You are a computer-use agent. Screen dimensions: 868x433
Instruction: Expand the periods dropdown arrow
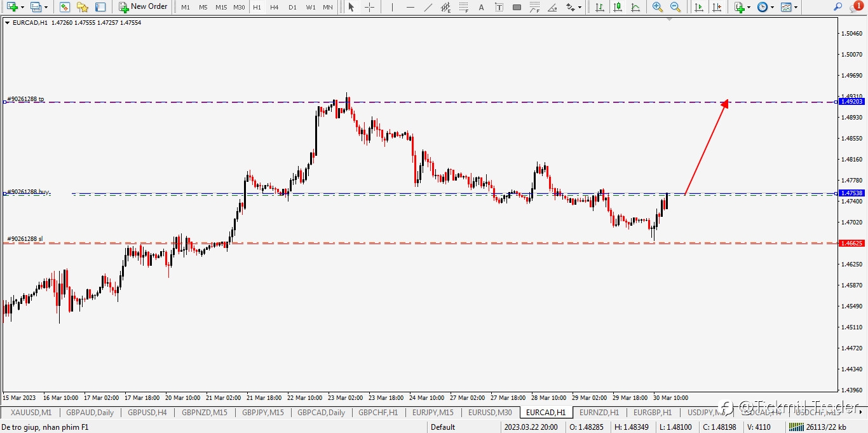click(772, 7)
